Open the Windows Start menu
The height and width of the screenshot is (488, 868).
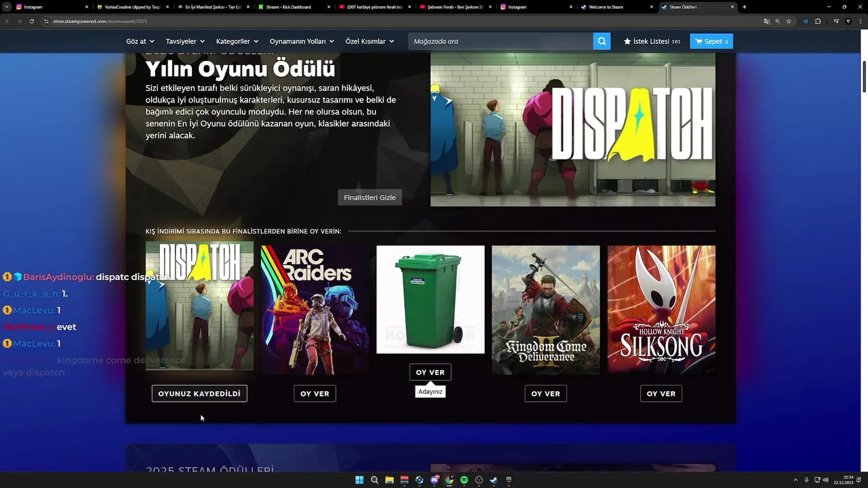point(359,480)
